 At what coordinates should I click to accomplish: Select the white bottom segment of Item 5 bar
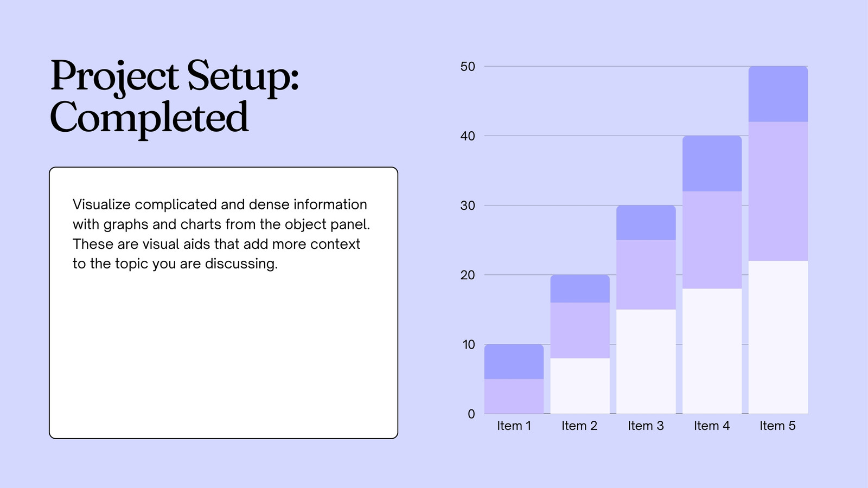click(x=778, y=337)
